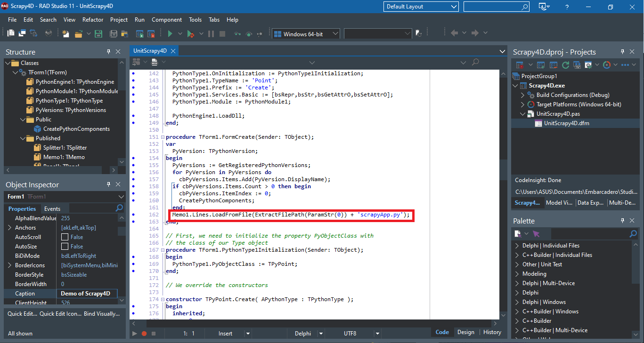
Task: Click the Open Project folder icon
Action: (x=78, y=33)
